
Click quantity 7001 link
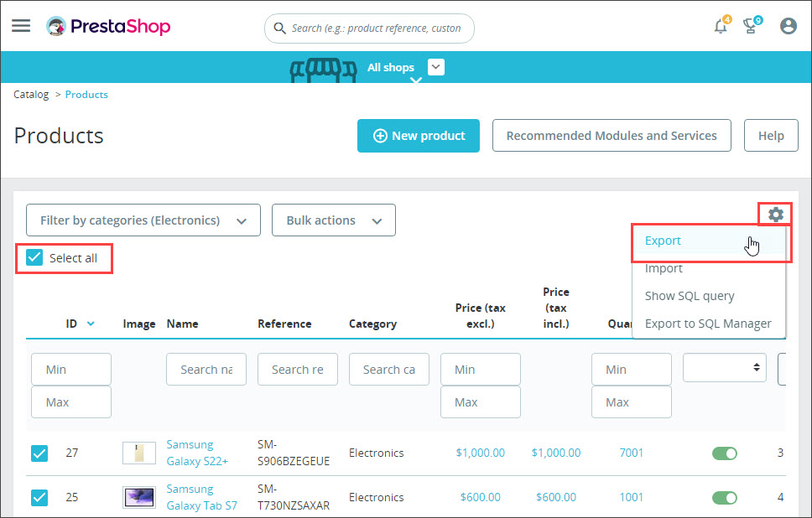point(632,453)
